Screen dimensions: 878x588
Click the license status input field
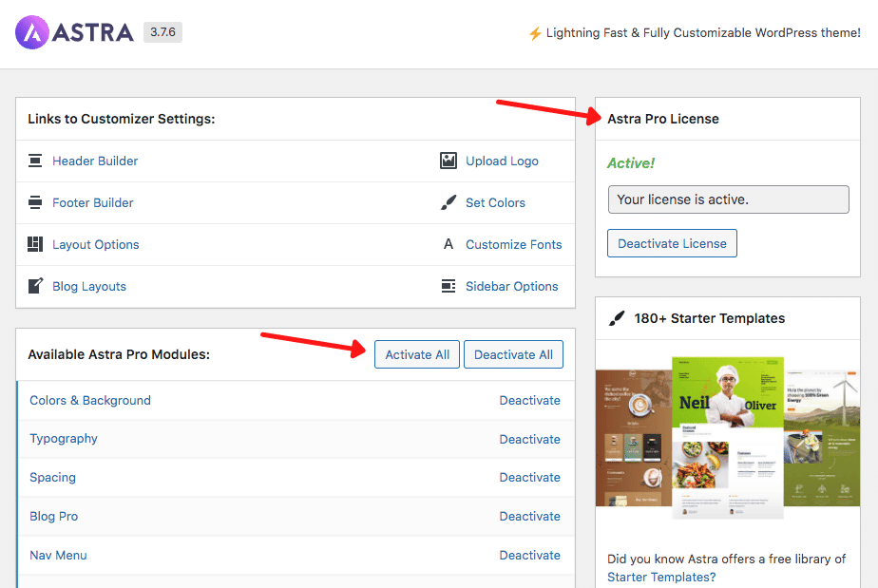729,199
